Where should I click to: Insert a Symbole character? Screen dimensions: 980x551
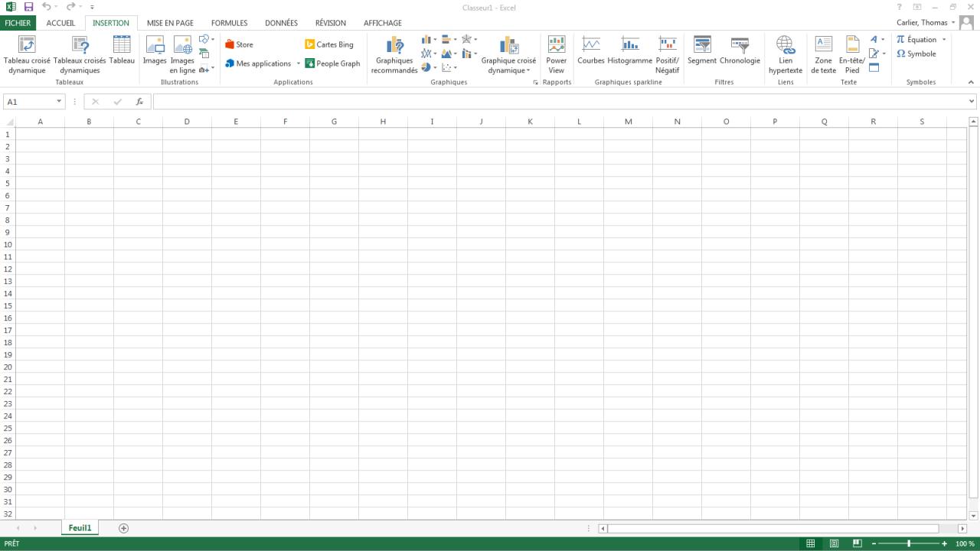916,54
